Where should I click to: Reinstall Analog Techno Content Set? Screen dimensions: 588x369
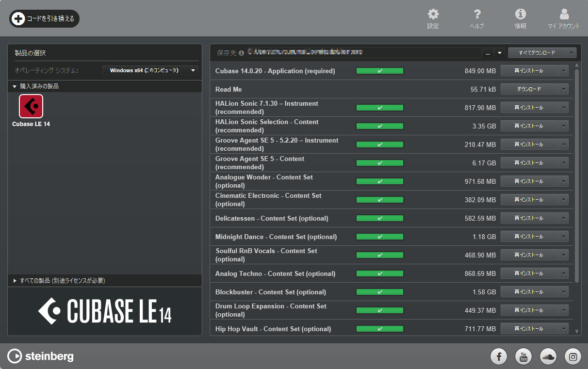pyautogui.click(x=529, y=273)
